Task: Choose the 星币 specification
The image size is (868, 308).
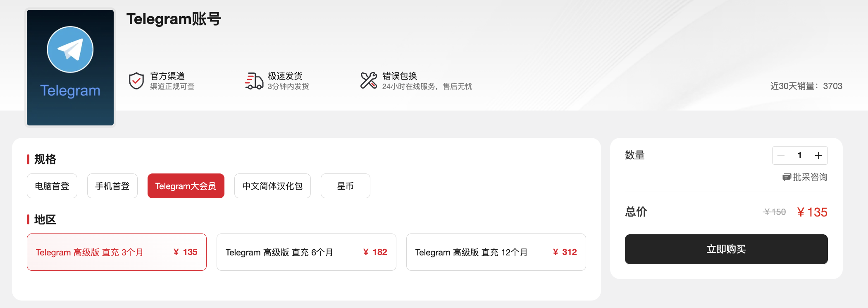Action: tap(346, 186)
